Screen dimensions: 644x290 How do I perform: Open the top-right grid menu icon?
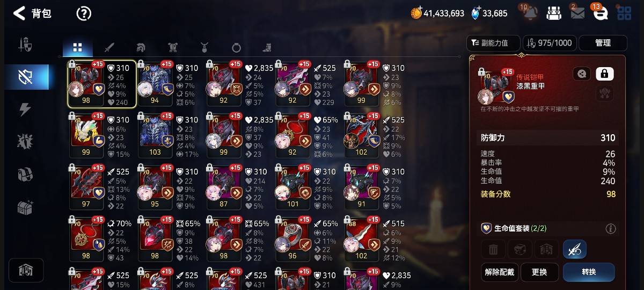[x=624, y=13]
